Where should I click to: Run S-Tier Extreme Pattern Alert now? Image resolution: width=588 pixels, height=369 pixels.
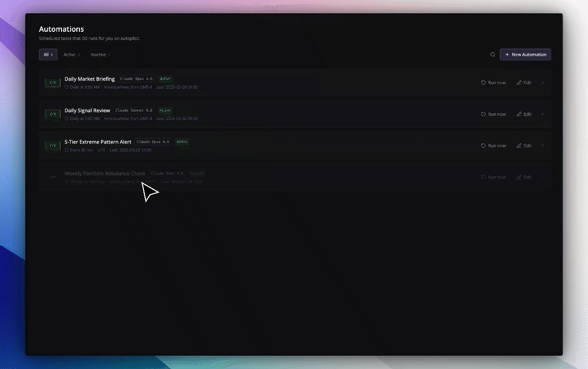494,146
